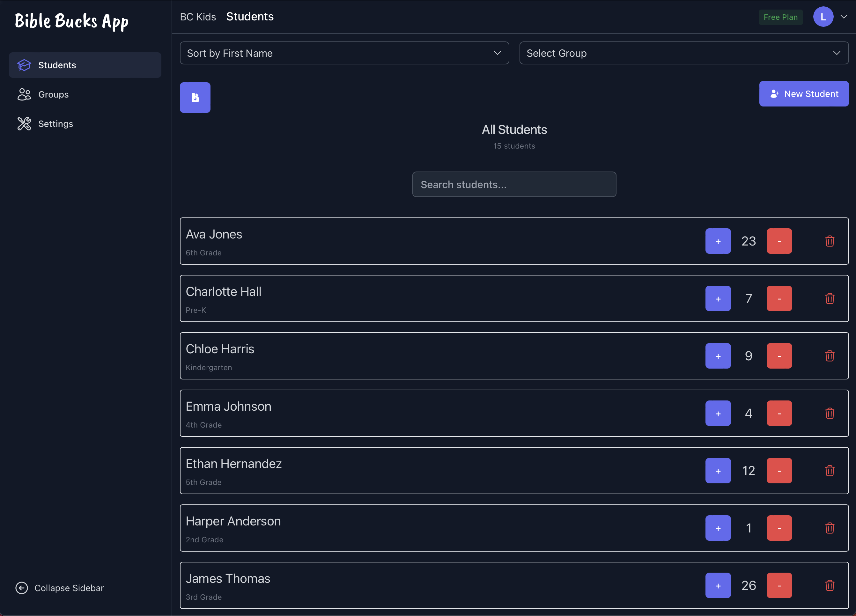The width and height of the screenshot is (856, 616).
Task: Click the export document icon
Action: [195, 97]
